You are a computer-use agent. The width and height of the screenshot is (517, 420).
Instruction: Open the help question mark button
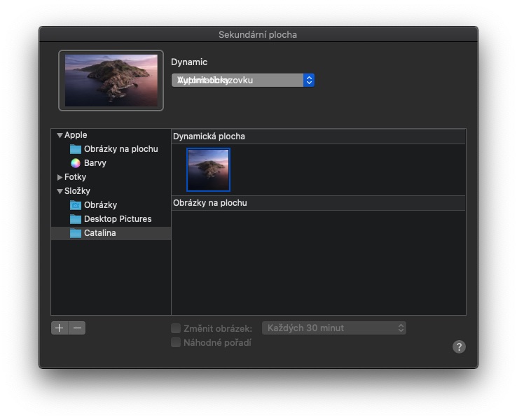tap(459, 346)
